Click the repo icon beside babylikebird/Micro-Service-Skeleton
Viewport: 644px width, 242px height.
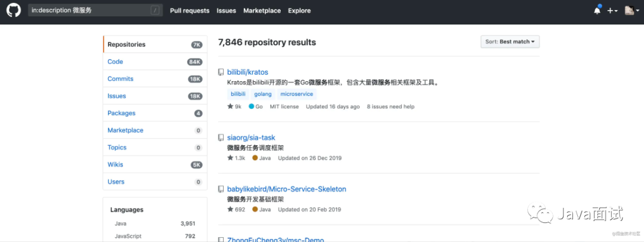coord(221,189)
